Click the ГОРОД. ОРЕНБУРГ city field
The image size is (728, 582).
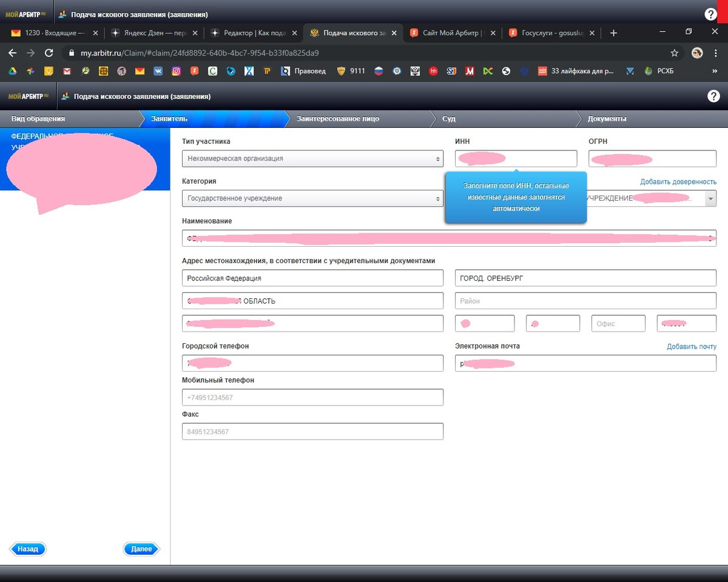(585, 278)
